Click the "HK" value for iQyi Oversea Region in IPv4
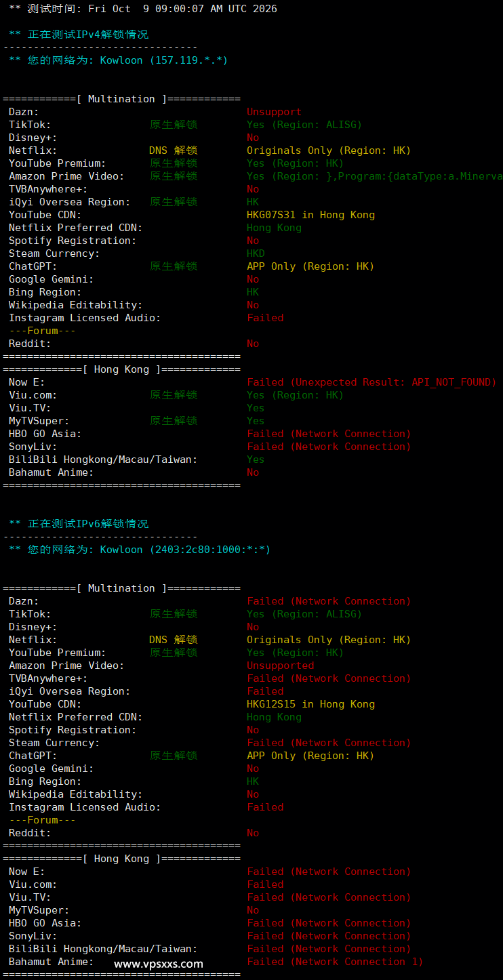 point(253,202)
